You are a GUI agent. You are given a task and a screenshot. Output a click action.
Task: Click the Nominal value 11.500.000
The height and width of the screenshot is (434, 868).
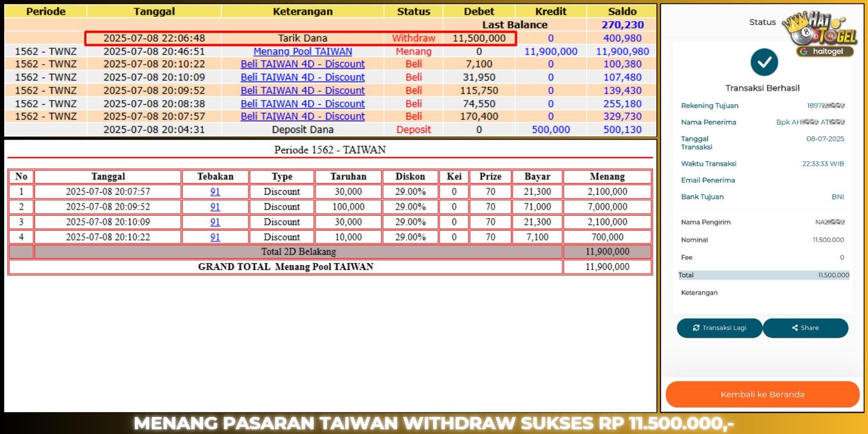coord(828,240)
